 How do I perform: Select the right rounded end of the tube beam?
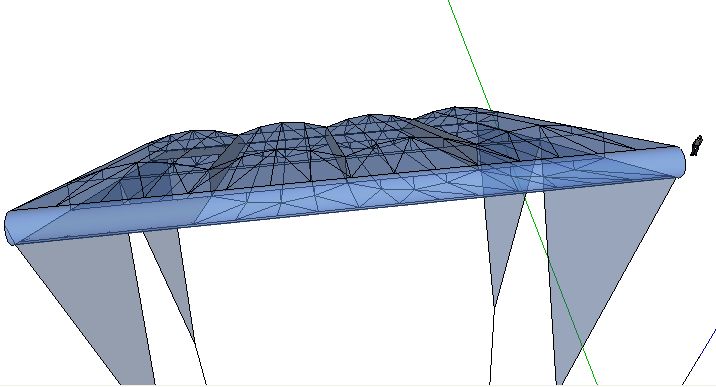tap(679, 162)
